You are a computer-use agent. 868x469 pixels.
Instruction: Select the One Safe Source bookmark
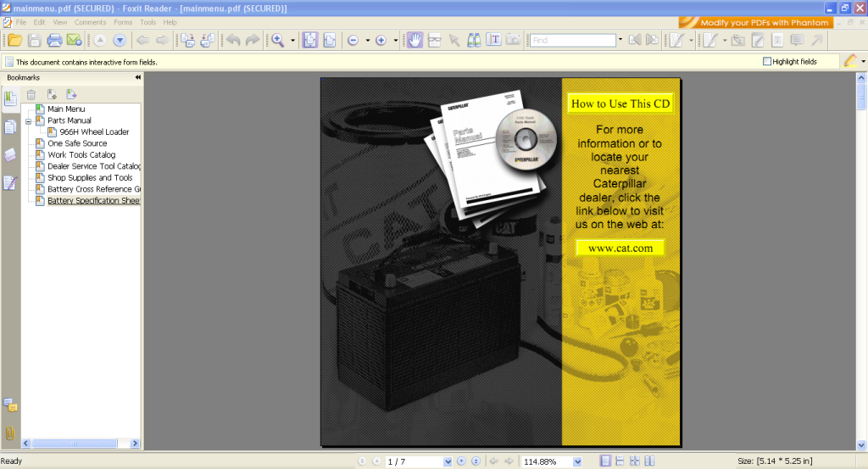[x=77, y=143]
